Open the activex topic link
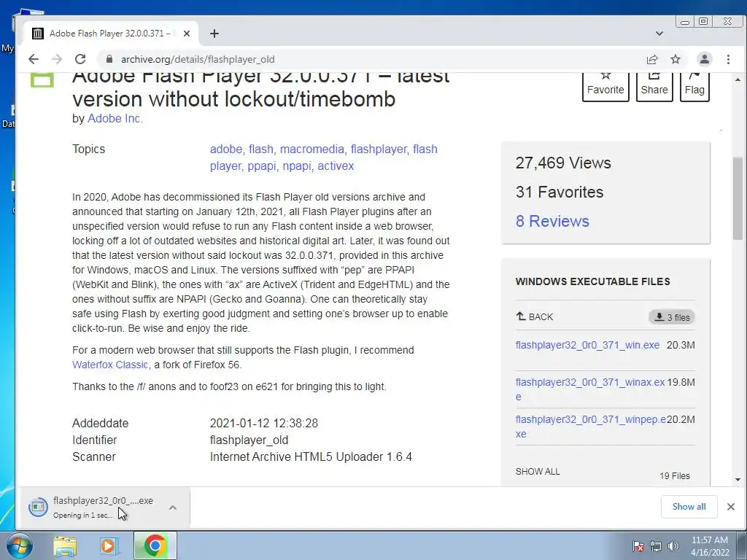This screenshot has width=747, height=560. [x=336, y=166]
